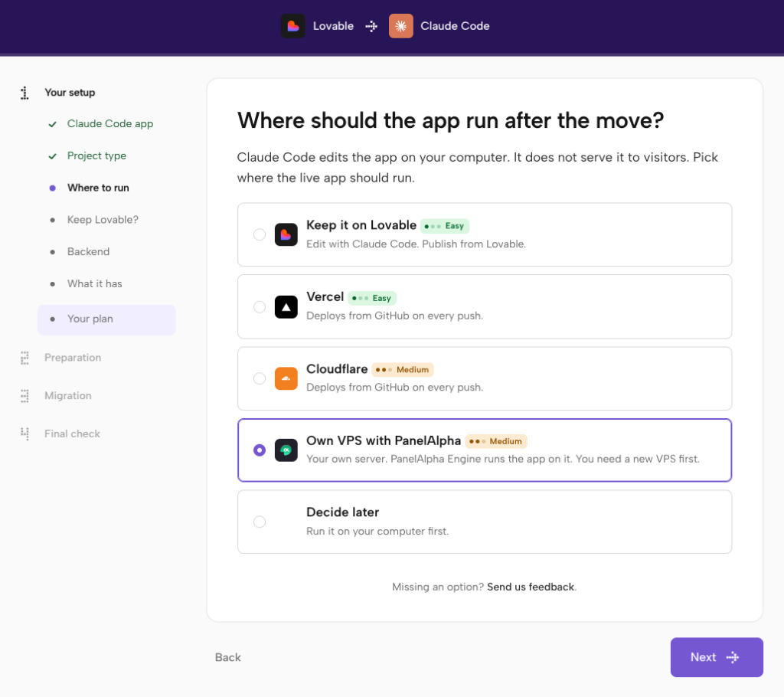The width and height of the screenshot is (784, 697).
Task: Click the Vercel triangle icon
Action: click(286, 306)
